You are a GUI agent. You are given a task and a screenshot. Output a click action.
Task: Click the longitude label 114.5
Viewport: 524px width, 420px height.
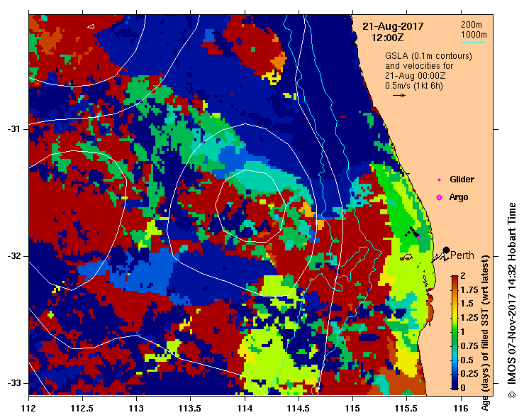[x=299, y=409]
